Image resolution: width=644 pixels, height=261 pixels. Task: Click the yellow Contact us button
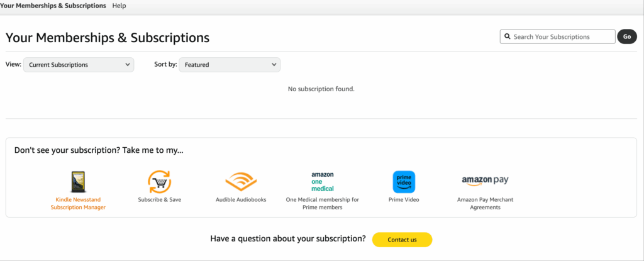tap(402, 240)
